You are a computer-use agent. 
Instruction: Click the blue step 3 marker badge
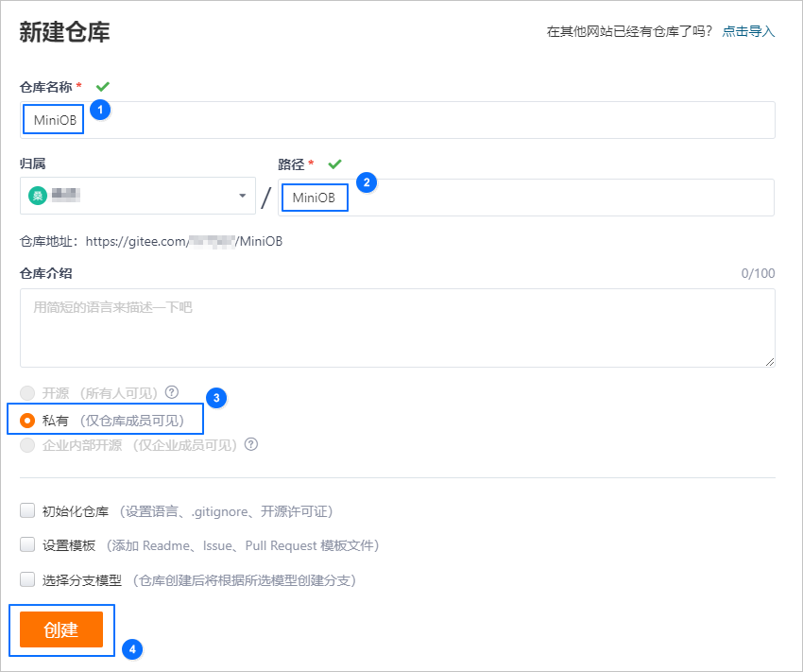coord(216,398)
